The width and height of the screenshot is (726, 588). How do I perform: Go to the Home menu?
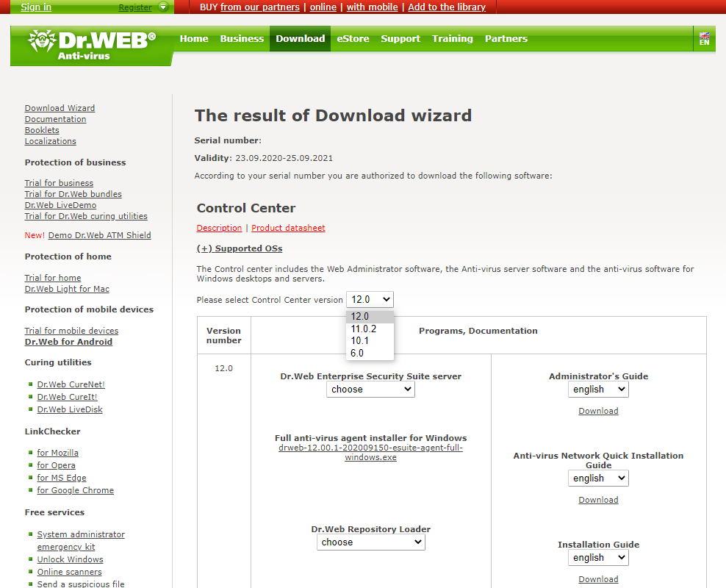pos(194,38)
